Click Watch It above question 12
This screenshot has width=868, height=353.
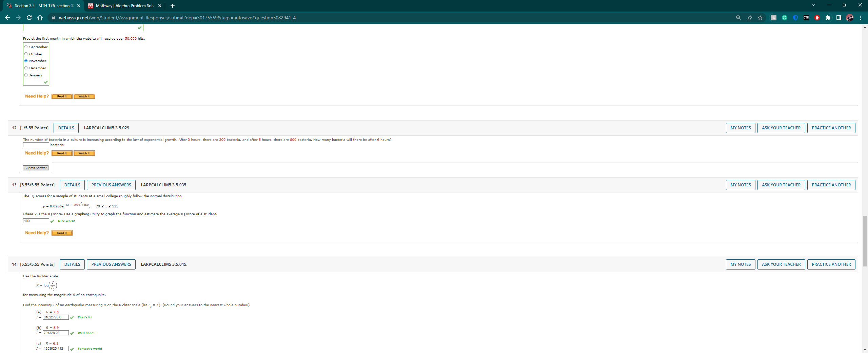(84, 96)
